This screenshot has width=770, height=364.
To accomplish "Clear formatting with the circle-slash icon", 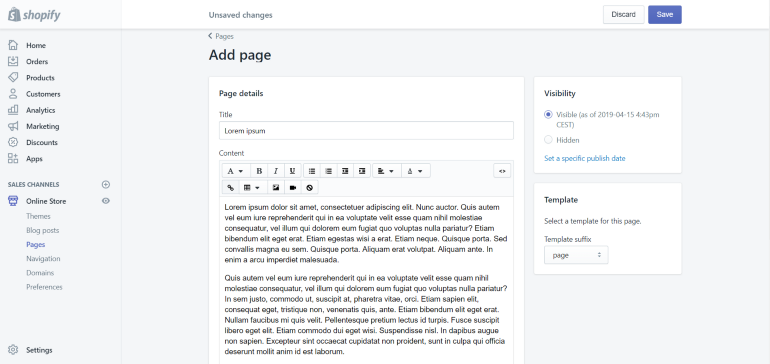I will 309,187.
